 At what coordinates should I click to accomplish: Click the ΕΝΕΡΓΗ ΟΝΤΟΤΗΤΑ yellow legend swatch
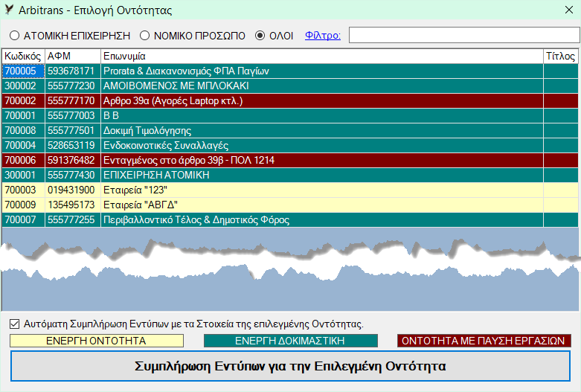click(x=97, y=341)
